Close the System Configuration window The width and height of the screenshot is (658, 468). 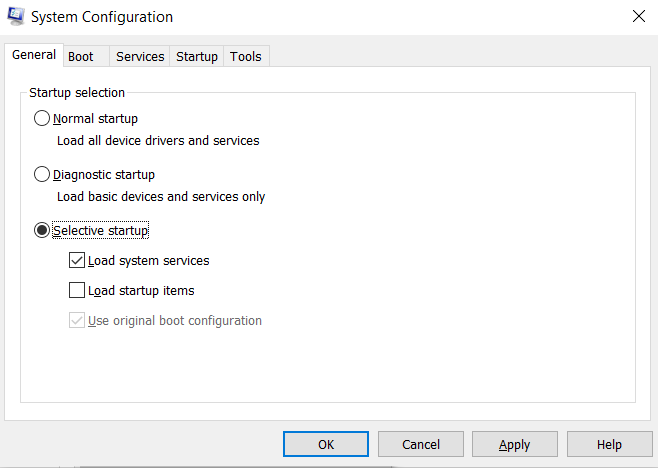pos(639,16)
